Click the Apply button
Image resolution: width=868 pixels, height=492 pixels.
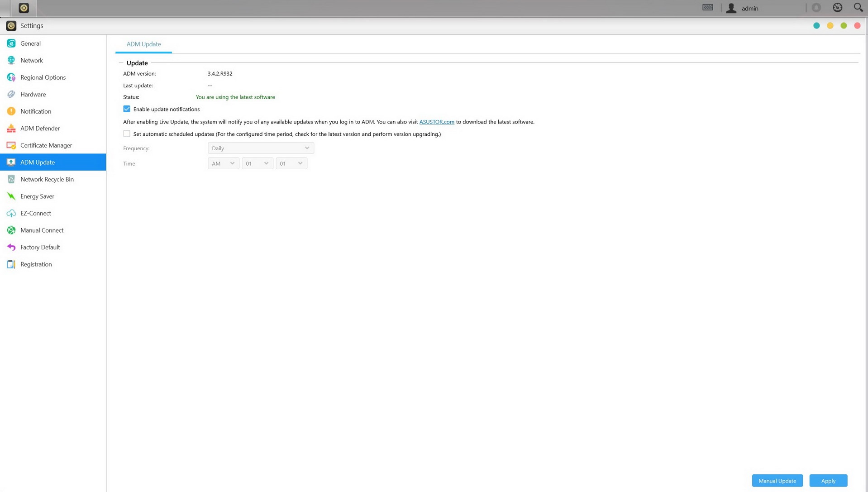click(828, 481)
